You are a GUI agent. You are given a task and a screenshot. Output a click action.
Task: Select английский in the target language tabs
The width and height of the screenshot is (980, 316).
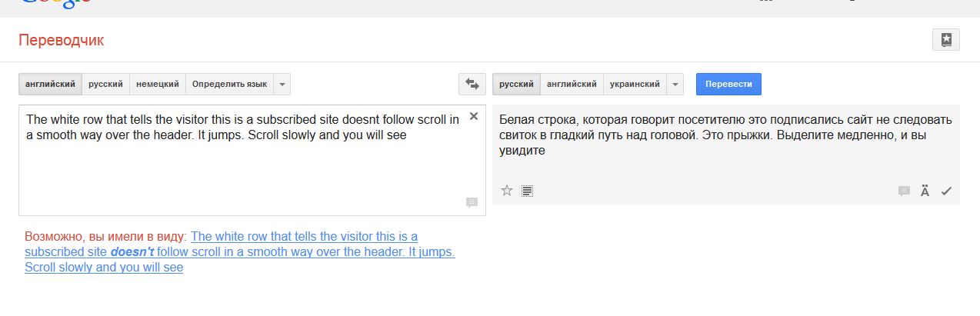click(572, 84)
